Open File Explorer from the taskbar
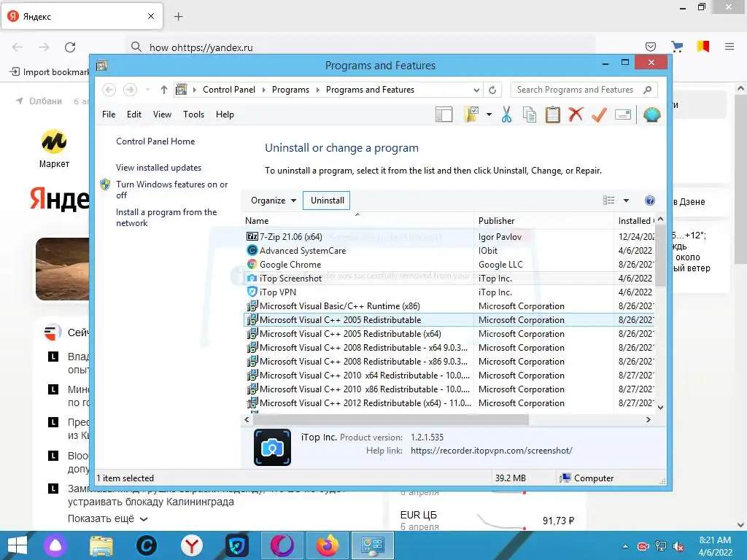747x560 pixels. (101, 545)
